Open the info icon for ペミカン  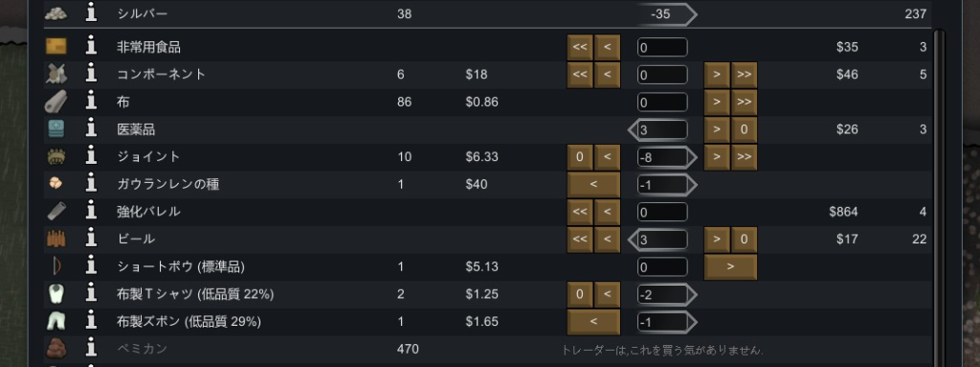point(91,349)
